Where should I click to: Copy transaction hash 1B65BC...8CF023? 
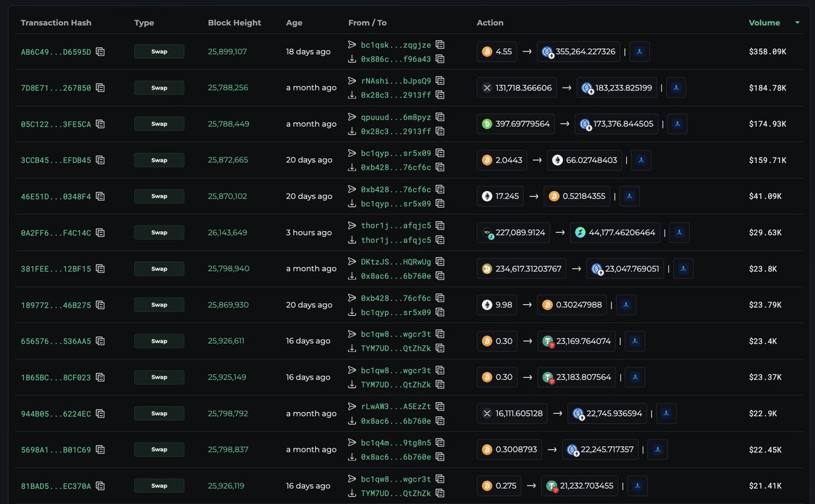pyautogui.click(x=101, y=377)
